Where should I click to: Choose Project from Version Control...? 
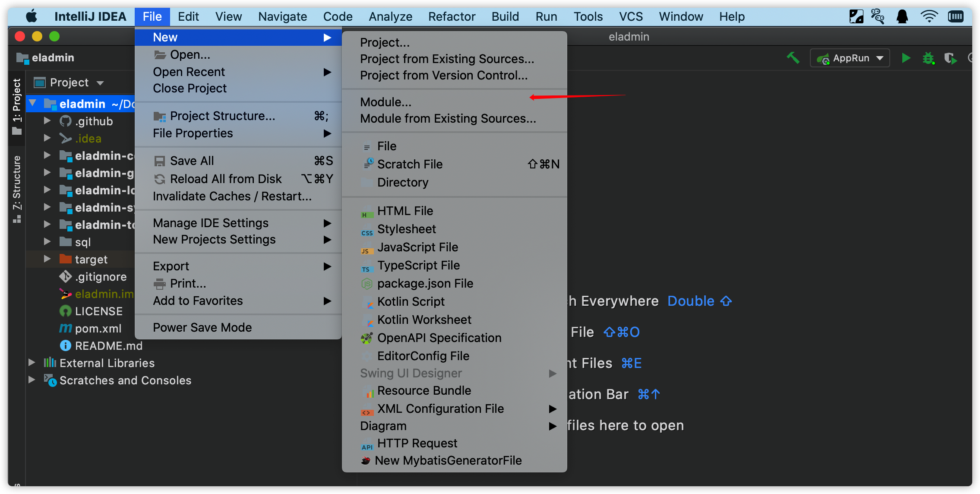point(455,75)
